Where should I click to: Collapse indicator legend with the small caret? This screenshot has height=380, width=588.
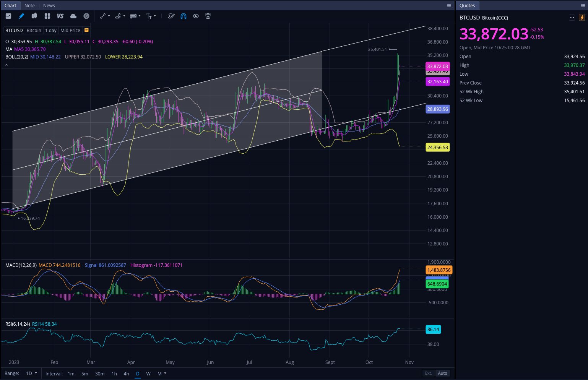[x=6, y=65]
